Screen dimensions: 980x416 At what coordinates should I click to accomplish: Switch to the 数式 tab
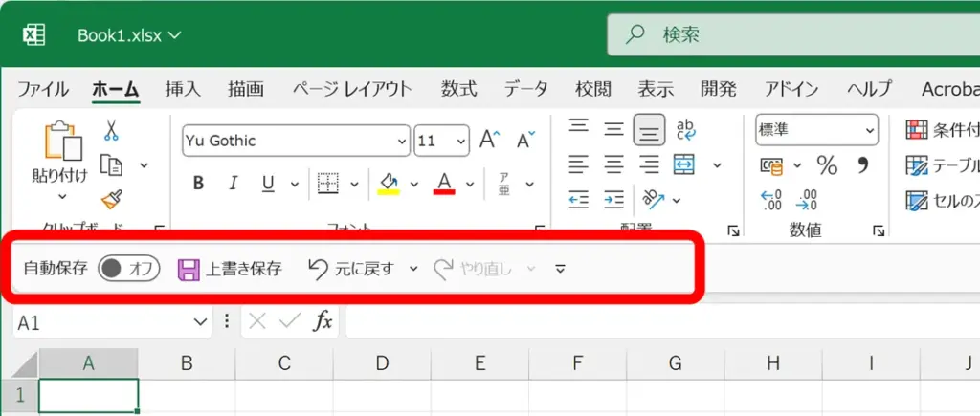point(458,89)
